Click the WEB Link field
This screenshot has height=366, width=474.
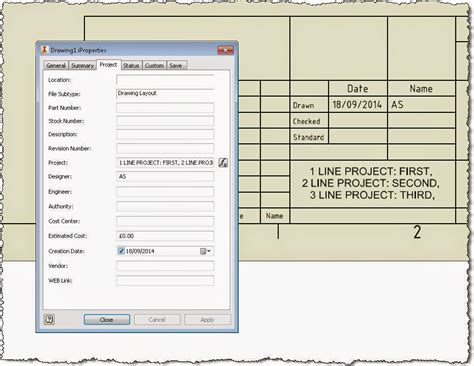pyautogui.click(x=165, y=281)
